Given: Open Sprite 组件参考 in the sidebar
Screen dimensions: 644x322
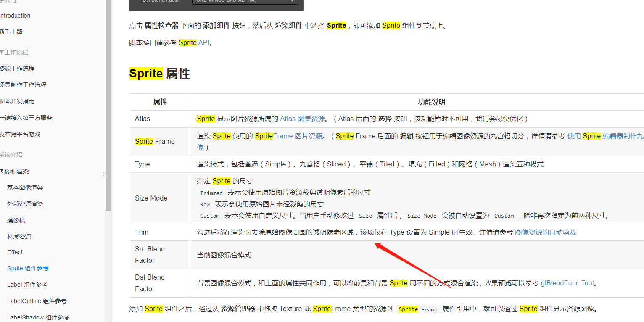Looking at the screenshot, I should point(28,268).
